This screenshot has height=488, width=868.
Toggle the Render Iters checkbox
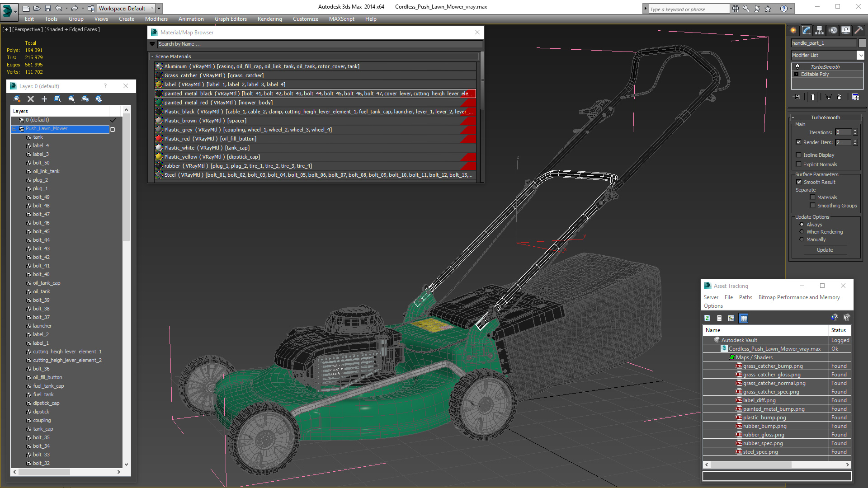[798, 142]
